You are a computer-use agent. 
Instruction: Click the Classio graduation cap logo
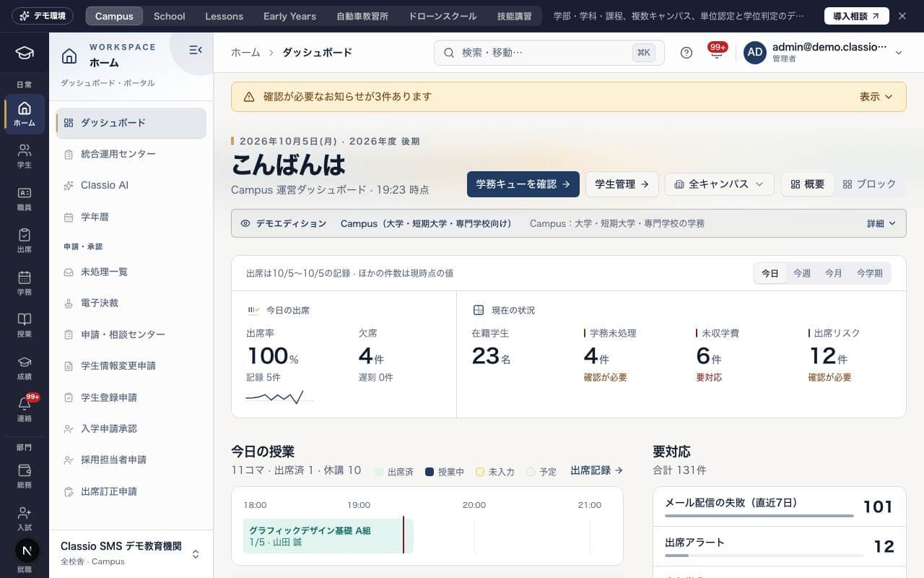click(25, 53)
